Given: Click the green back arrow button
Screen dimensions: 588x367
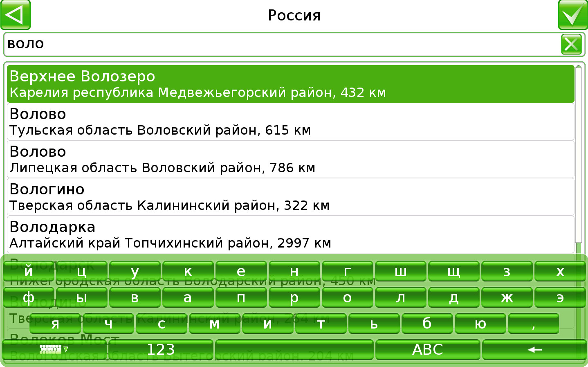Looking at the screenshot, I should tap(16, 15).
